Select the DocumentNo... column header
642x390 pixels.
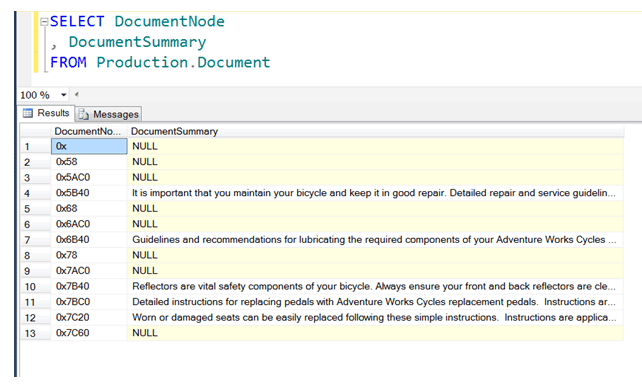coord(89,131)
